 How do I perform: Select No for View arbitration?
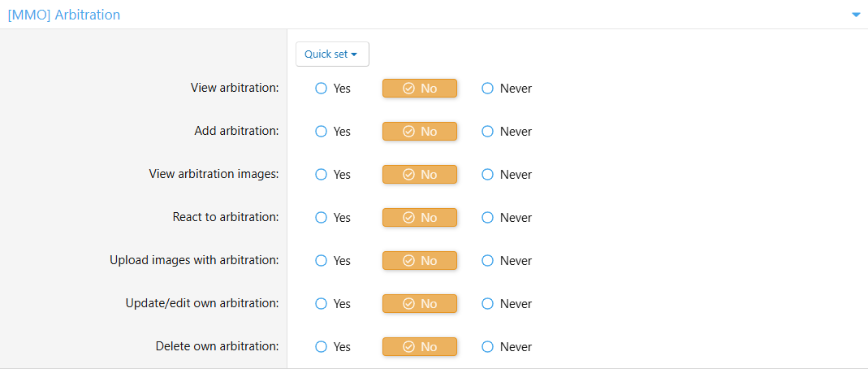(x=420, y=89)
